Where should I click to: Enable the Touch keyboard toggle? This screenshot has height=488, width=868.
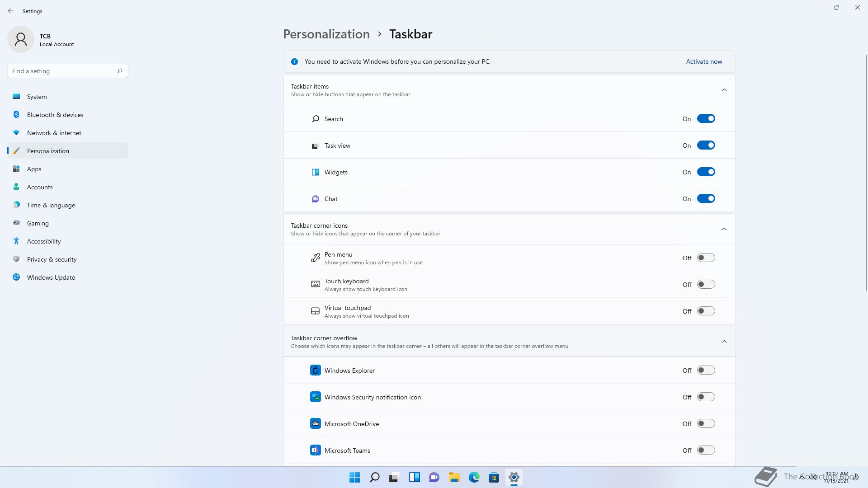(x=706, y=285)
